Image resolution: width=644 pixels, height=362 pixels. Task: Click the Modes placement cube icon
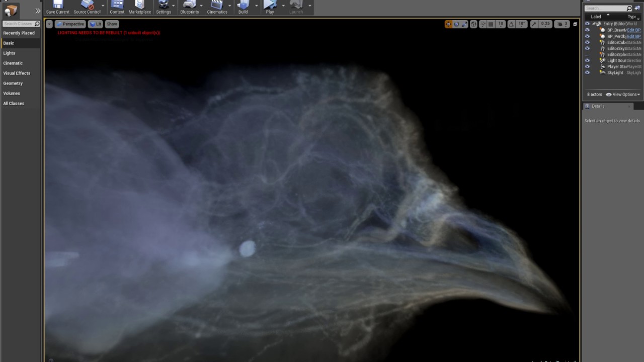[x=11, y=10]
